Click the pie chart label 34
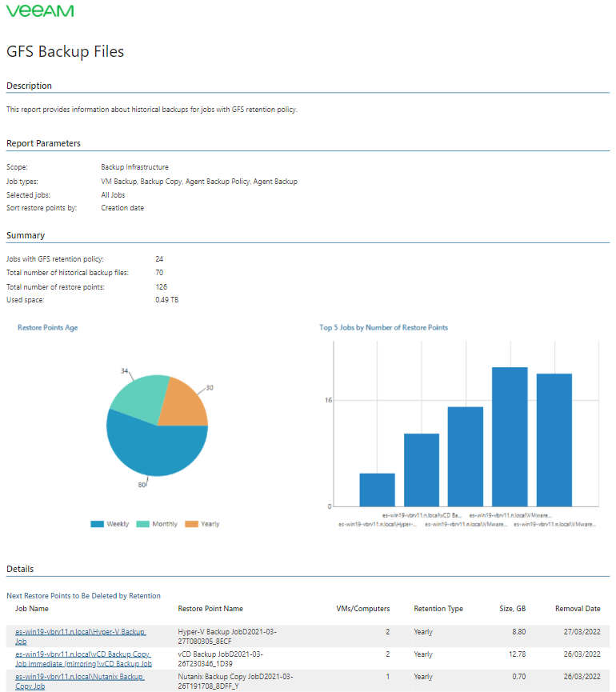The height and width of the screenshot is (692, 616). [x=125, y=371]
